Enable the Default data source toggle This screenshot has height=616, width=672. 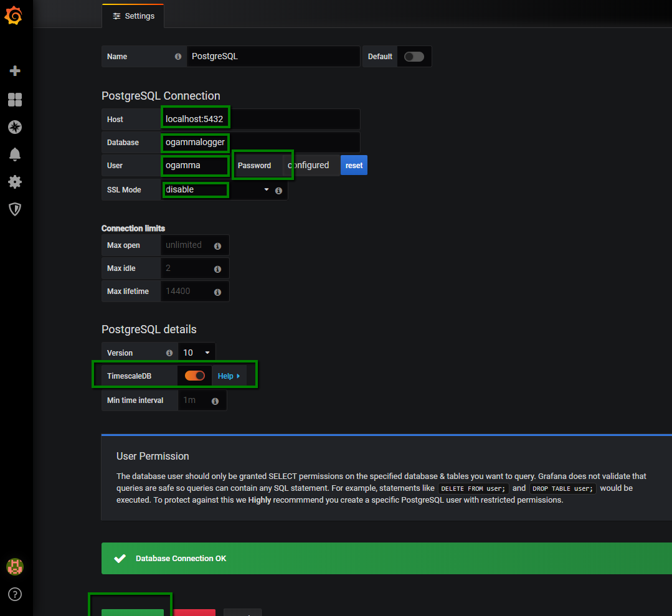click(414, 57)
